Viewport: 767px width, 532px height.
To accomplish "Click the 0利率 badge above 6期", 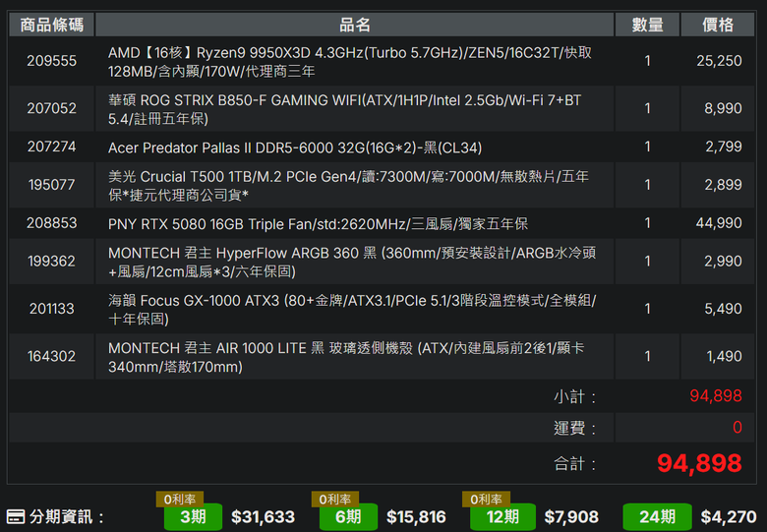I will 335,500.
